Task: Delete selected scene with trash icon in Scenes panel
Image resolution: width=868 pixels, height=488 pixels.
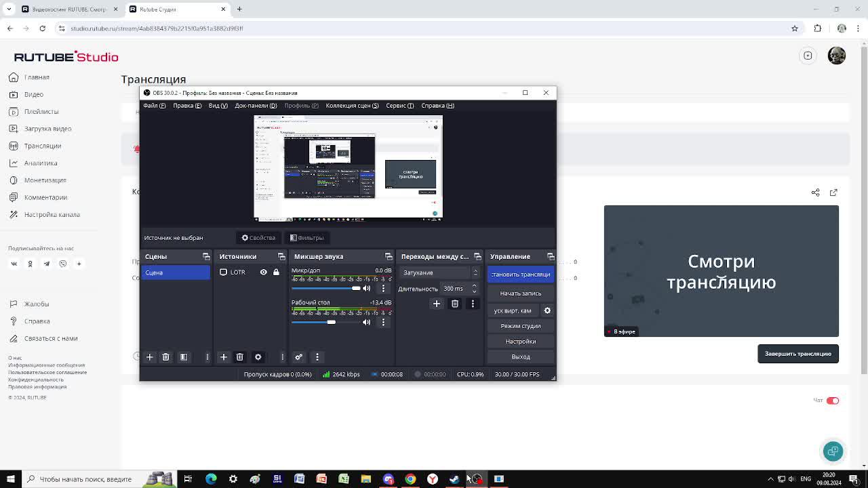Action: point(165,357)
